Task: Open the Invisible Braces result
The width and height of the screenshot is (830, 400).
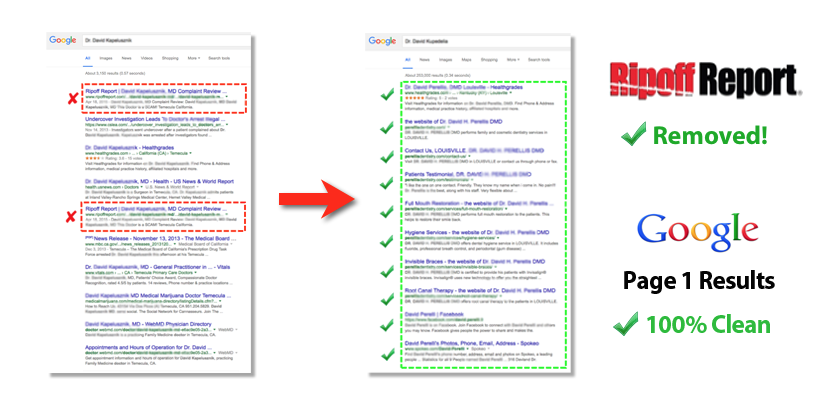Action: pyautogui.click(x=475, y=261)
